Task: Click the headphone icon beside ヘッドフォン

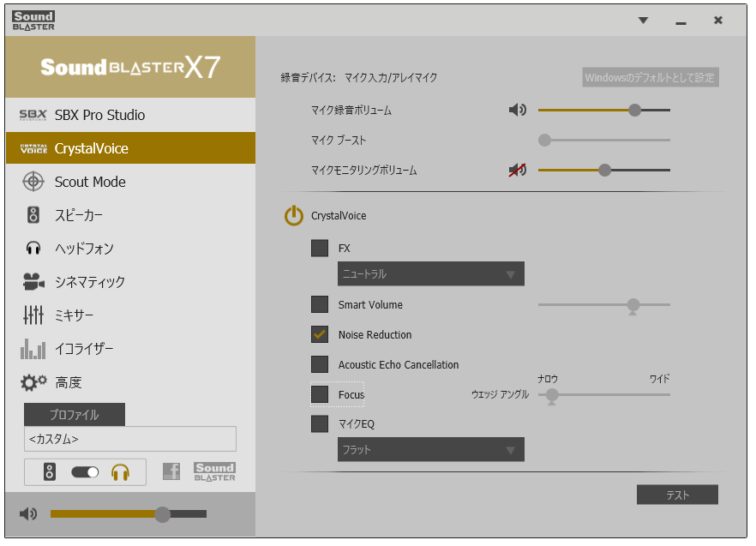Action: pos(33,249)
